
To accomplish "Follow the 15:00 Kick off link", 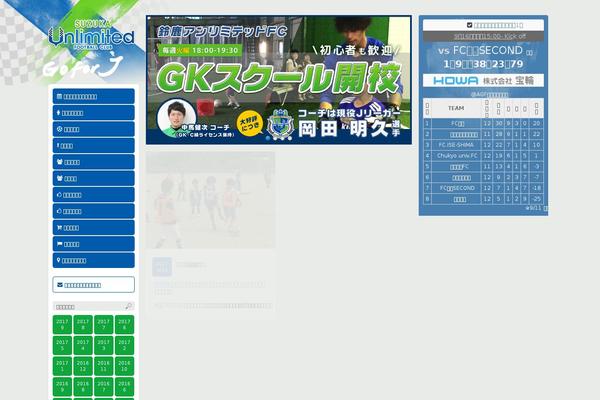I will pos(490,36).
